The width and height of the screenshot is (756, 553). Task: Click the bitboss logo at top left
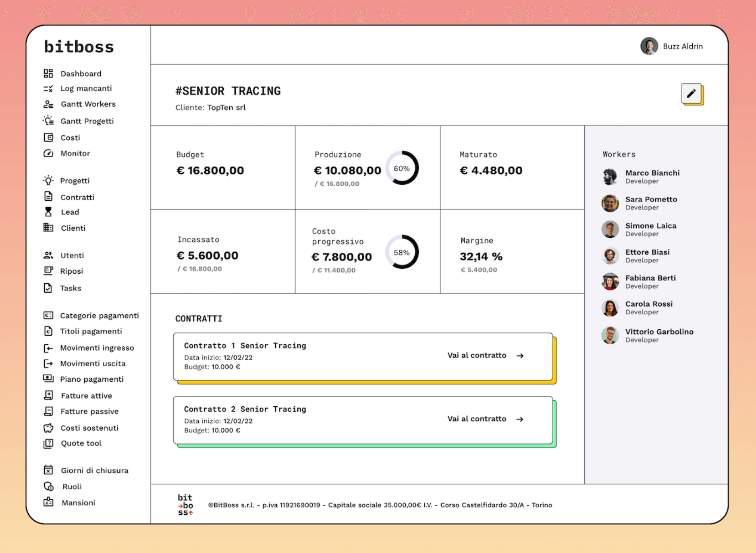point(79,47)
